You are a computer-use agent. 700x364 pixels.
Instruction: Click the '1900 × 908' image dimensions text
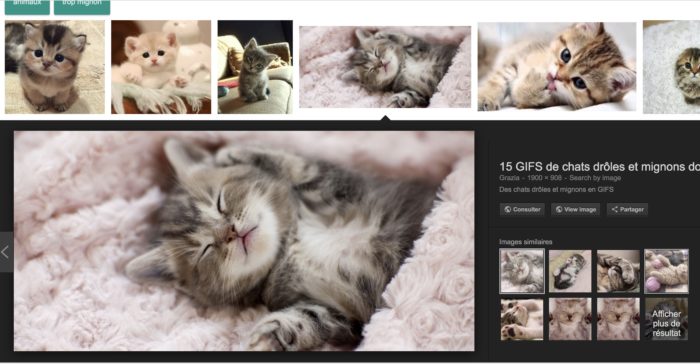point(544,178)
